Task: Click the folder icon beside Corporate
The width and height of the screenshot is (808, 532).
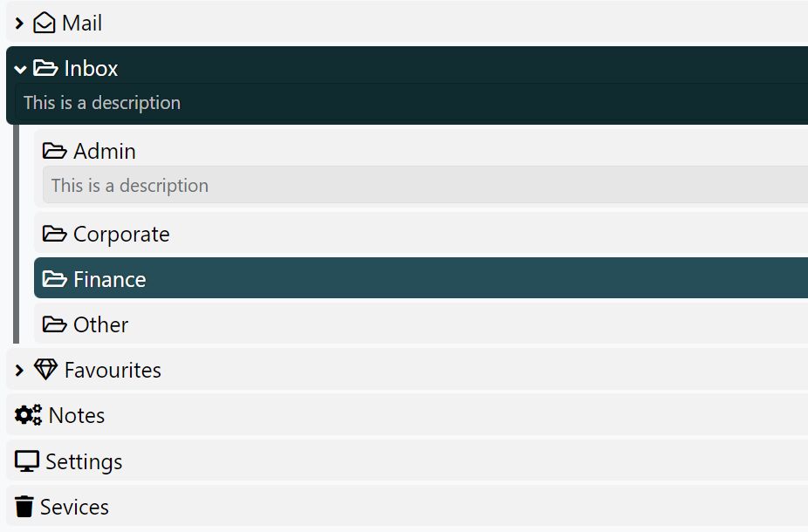Action: [x=54, y=233]
